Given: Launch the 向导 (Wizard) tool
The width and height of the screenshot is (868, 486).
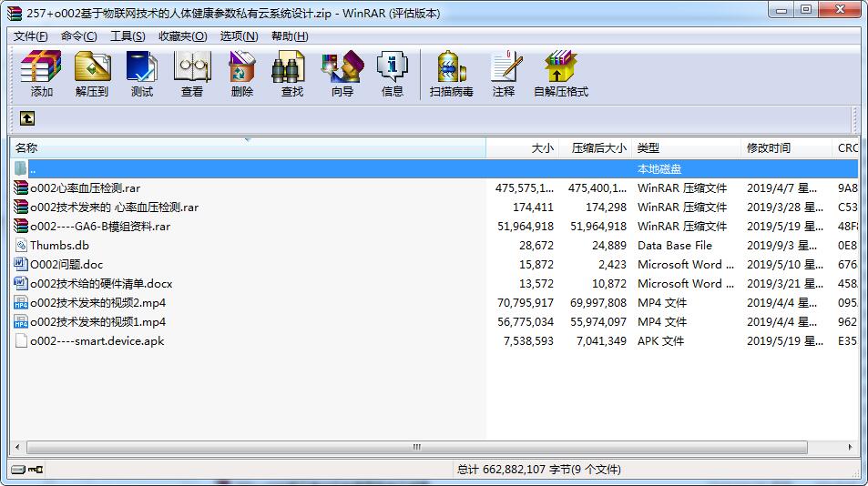Looking at the screenshot, I should (342, 74).
